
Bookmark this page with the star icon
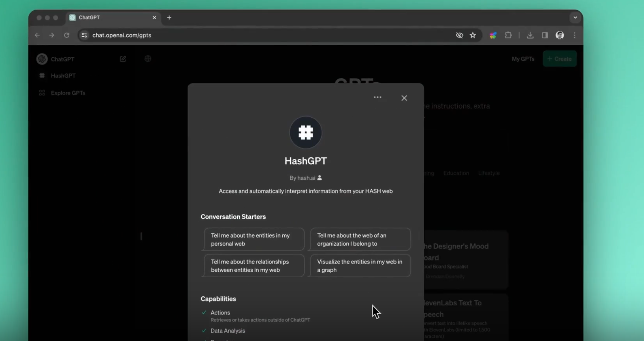pos(473,35)
